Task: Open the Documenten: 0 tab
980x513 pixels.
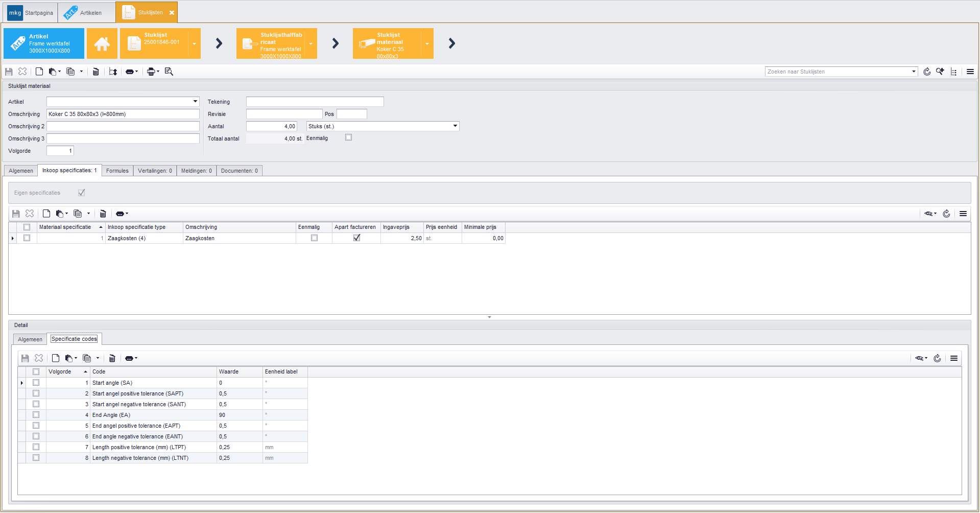Action: coord(240,171)
